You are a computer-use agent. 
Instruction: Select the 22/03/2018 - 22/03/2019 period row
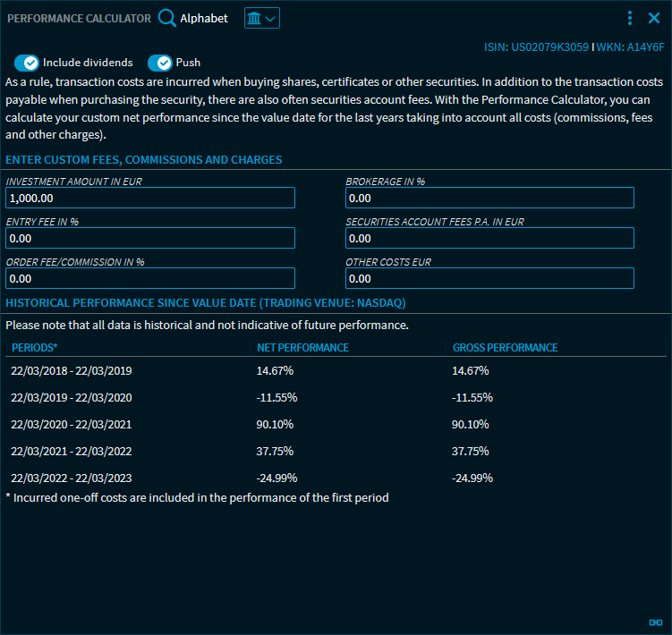tap(72, 370)
